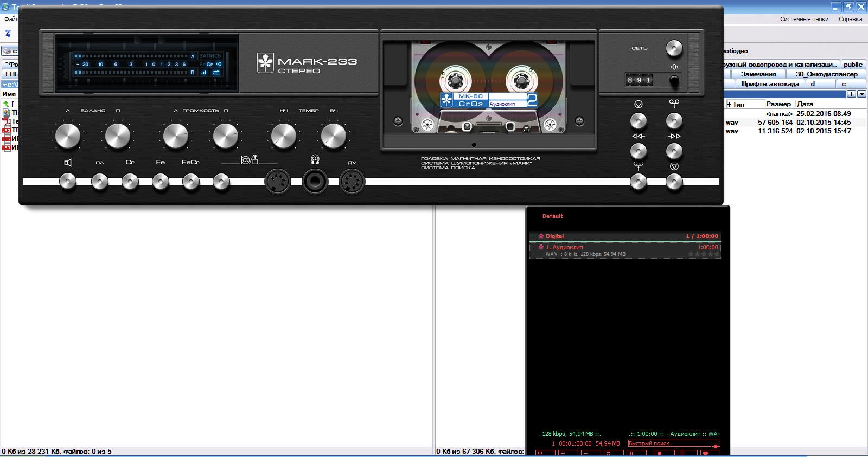Image resolution: width=868 pixels, height=457 pixels.
Task: Push the deck button under the reel-with-up-arrow symbol
Action: pyautogui.click(x=639, y=182)
